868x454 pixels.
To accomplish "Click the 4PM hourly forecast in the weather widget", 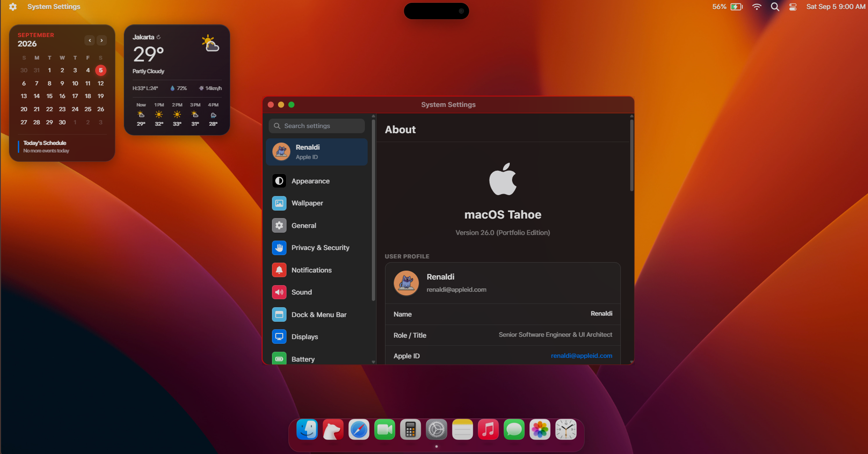I will [213, 114].
